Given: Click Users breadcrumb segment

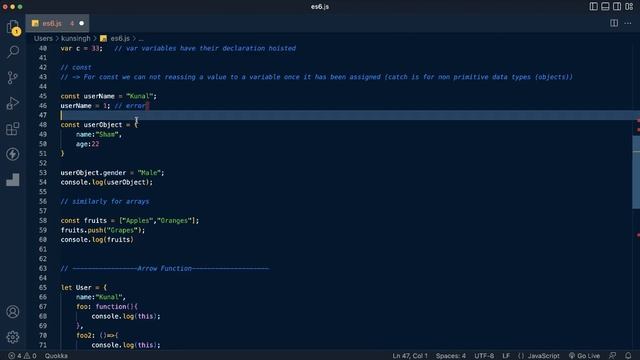Looking at the screenshot, I should point(43,38).
